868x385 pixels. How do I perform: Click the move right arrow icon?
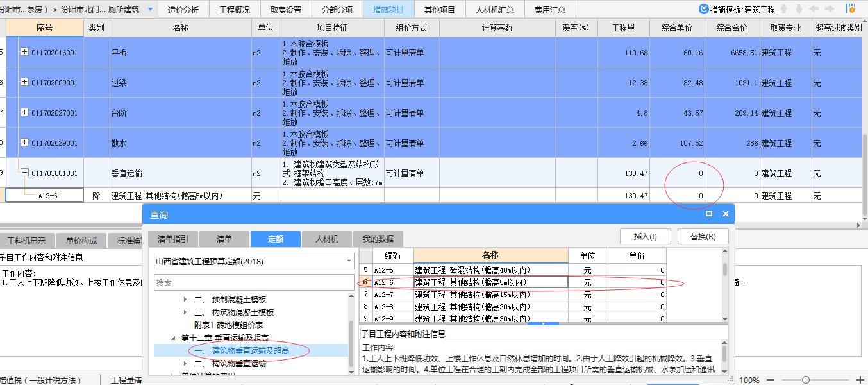[x=831, y=10]
